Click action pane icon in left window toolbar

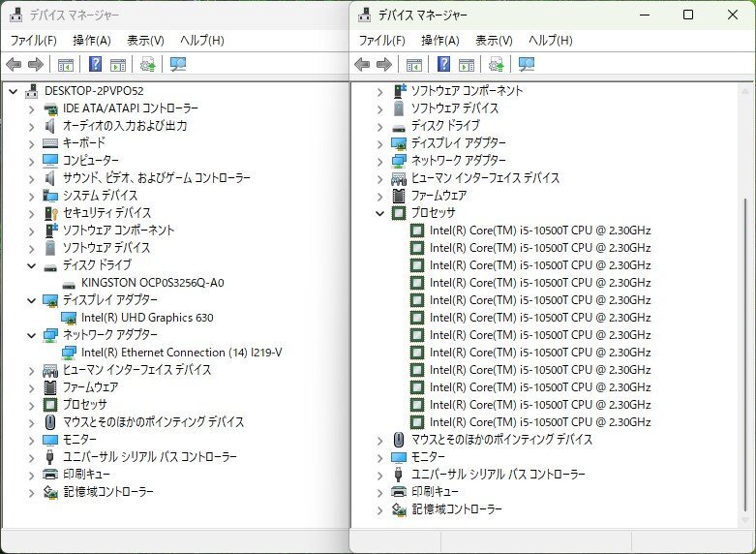[x=118, y=64]
